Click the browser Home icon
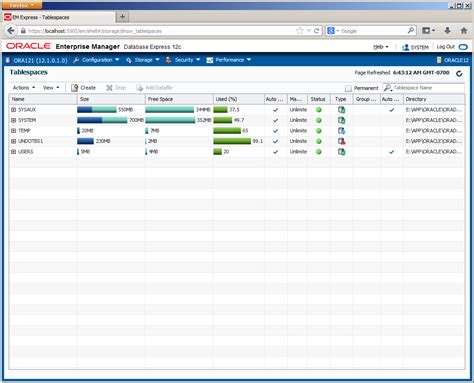474x383 pixels. tap(464, 31)
